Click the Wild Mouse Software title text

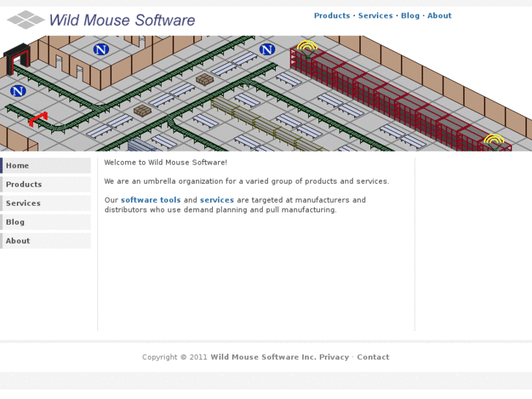click(122, 20)
